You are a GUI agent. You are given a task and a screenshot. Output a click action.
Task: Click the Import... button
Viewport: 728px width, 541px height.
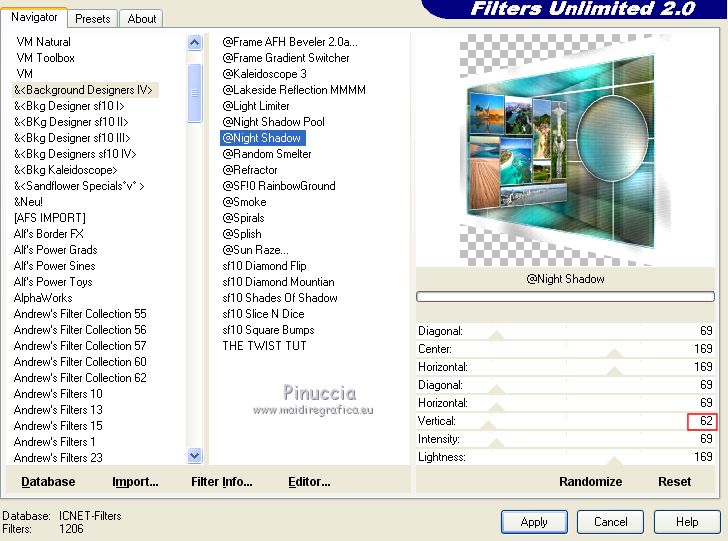click(x=135, y=481)
